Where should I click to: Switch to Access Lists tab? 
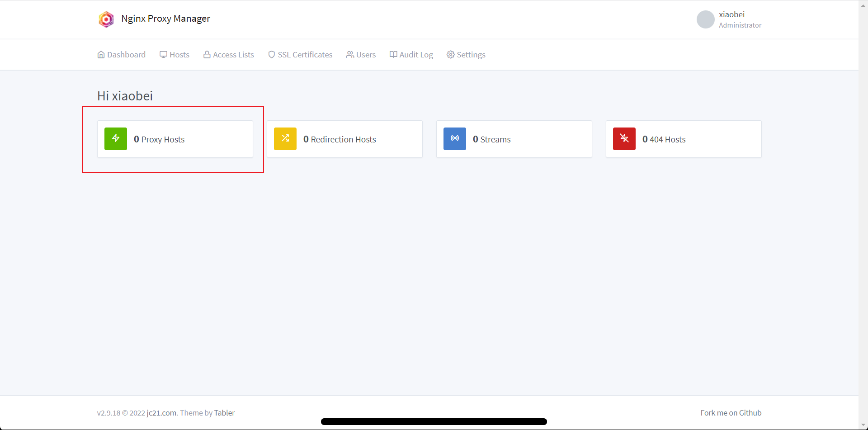click(229, 55)
